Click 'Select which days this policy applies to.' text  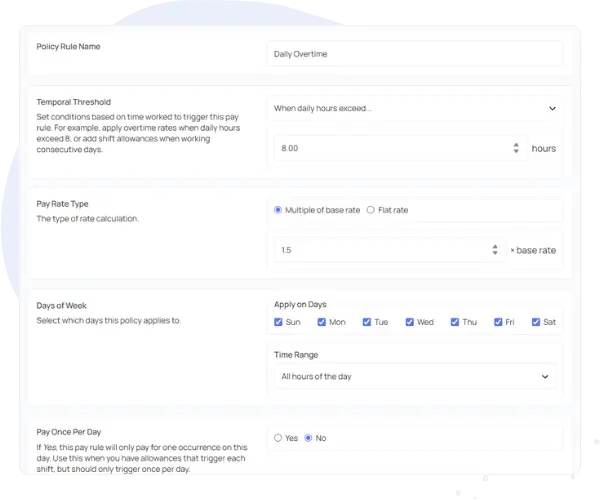[108, 320]
